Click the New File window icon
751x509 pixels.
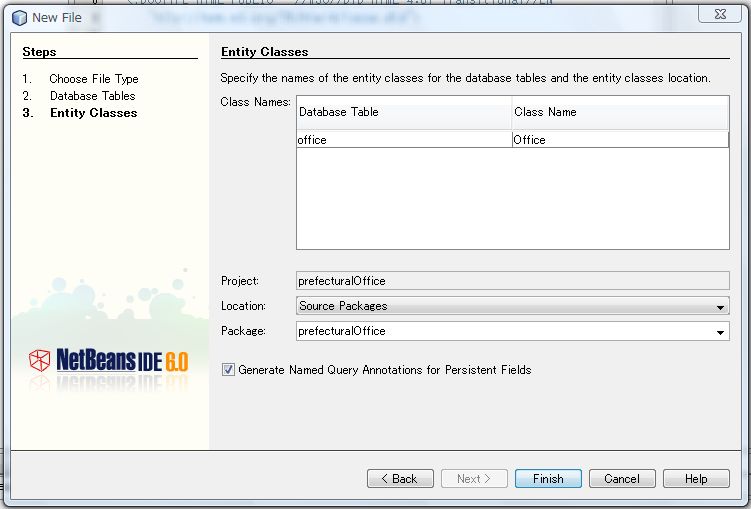(19, 17)
